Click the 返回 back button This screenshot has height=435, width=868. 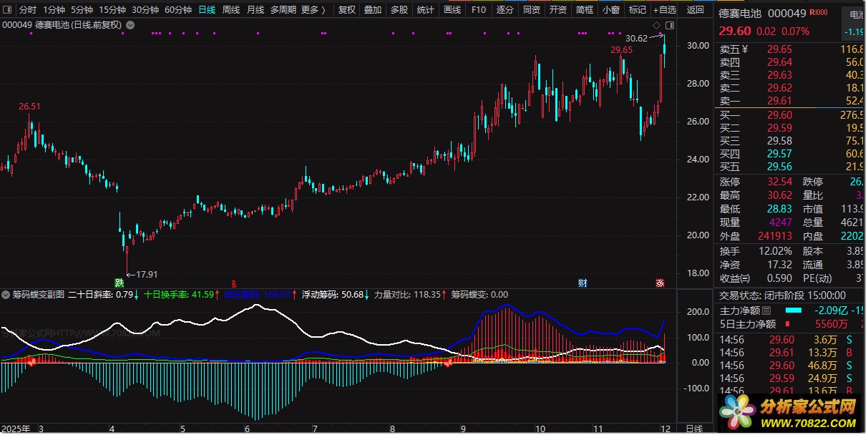point(695,10)
